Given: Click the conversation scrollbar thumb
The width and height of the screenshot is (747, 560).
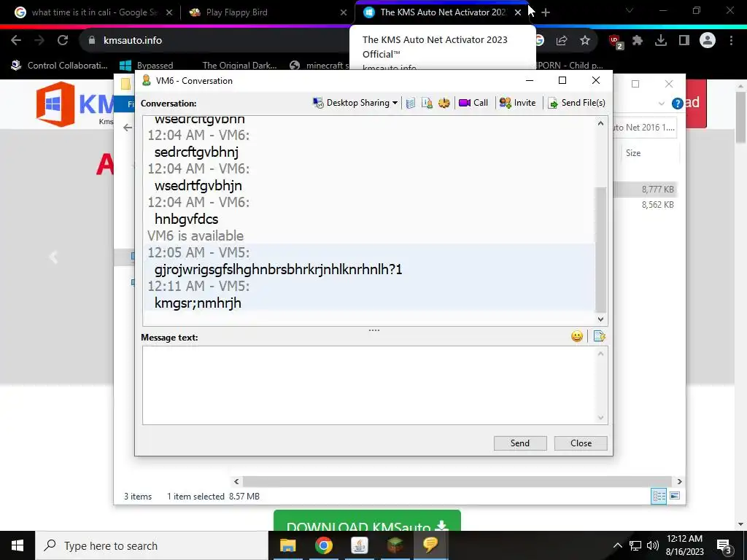Looking at the screenshot, I should coord(601,249).
